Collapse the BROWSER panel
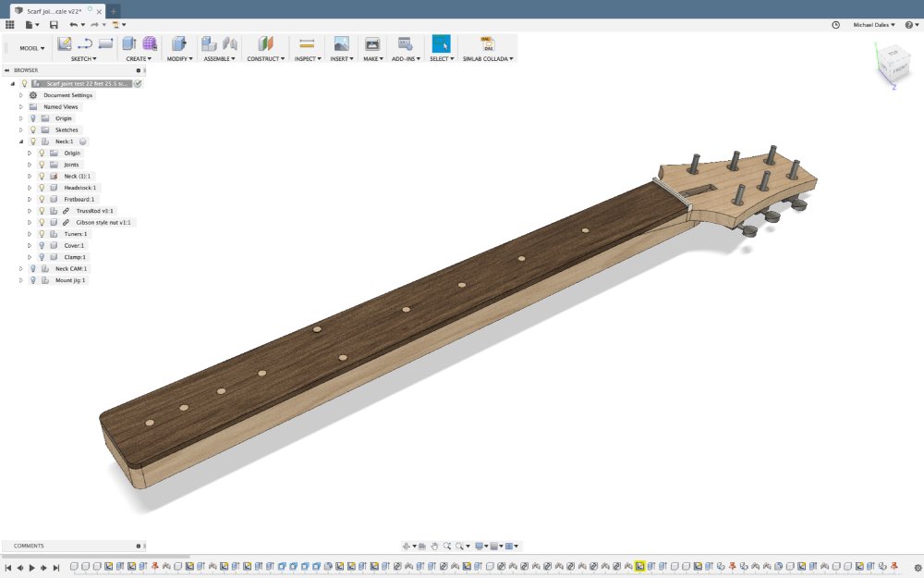Viewport: 924px width, 578px height. tap(6, 70)
